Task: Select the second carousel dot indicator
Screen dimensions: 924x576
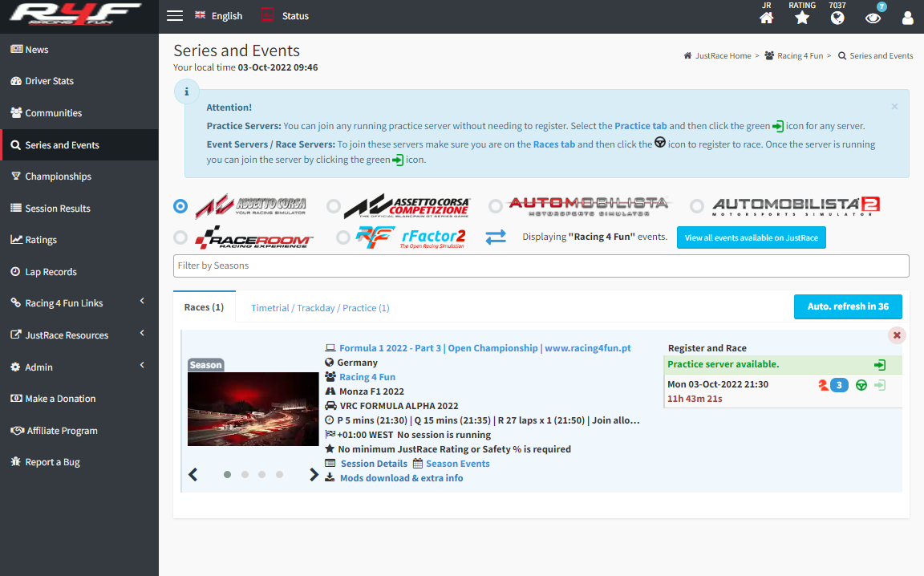Action: pos(245,475)
